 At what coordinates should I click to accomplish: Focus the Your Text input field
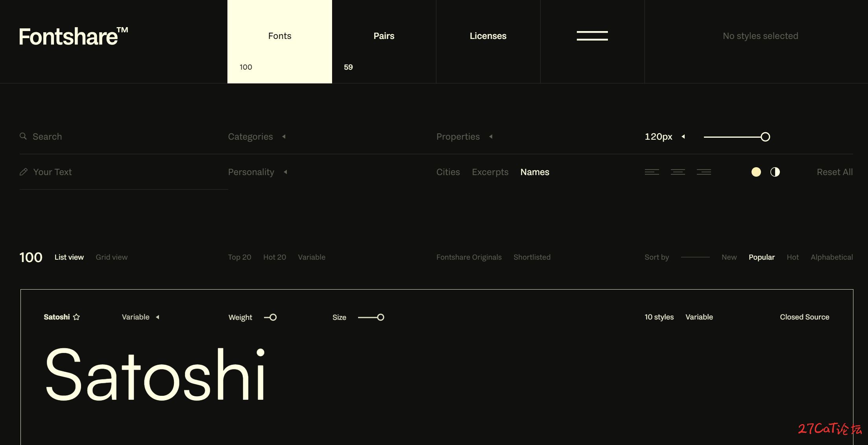(124, 172)
